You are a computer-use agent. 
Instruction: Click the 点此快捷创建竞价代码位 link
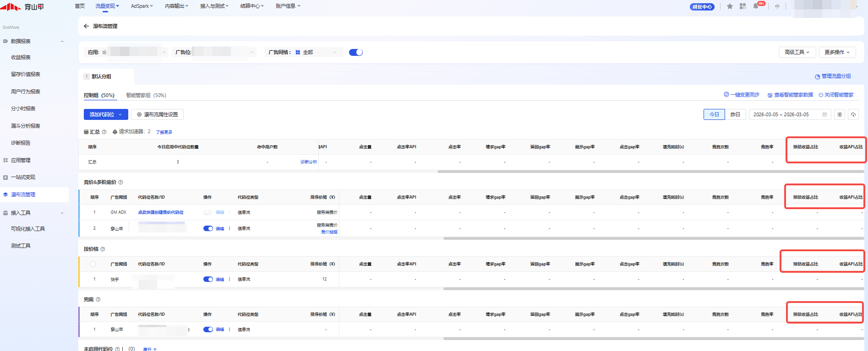pos(161,212)
